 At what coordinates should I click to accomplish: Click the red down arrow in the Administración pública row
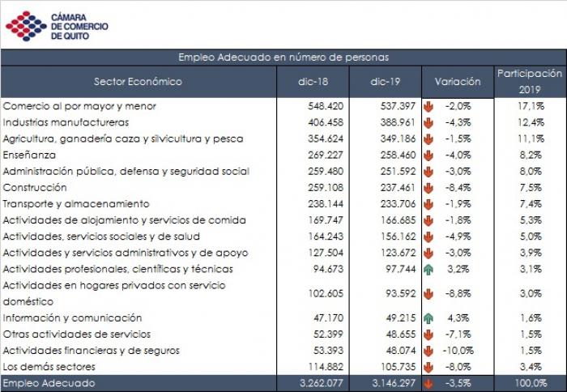(428, 172)
